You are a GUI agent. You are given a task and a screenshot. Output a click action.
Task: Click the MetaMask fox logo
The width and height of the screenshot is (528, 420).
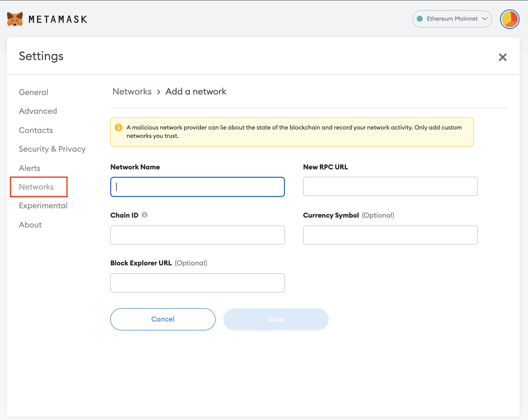pyautogui.click(x=15, y=19)
